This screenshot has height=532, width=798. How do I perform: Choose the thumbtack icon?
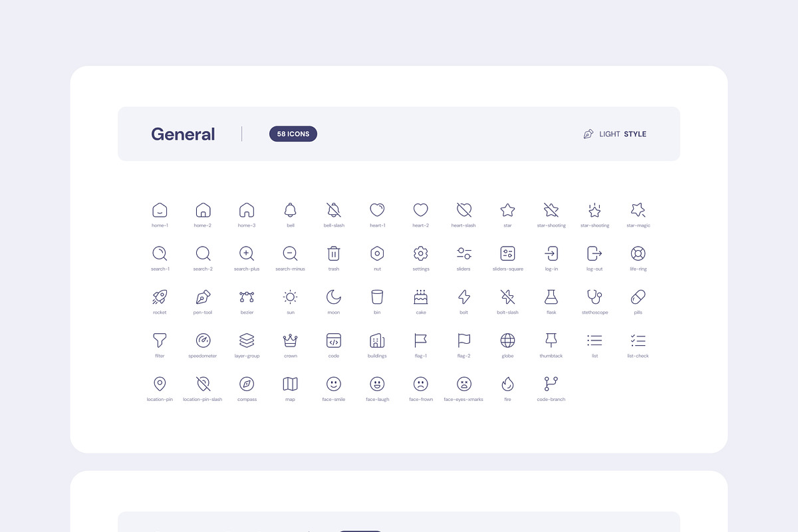point(551,340)
